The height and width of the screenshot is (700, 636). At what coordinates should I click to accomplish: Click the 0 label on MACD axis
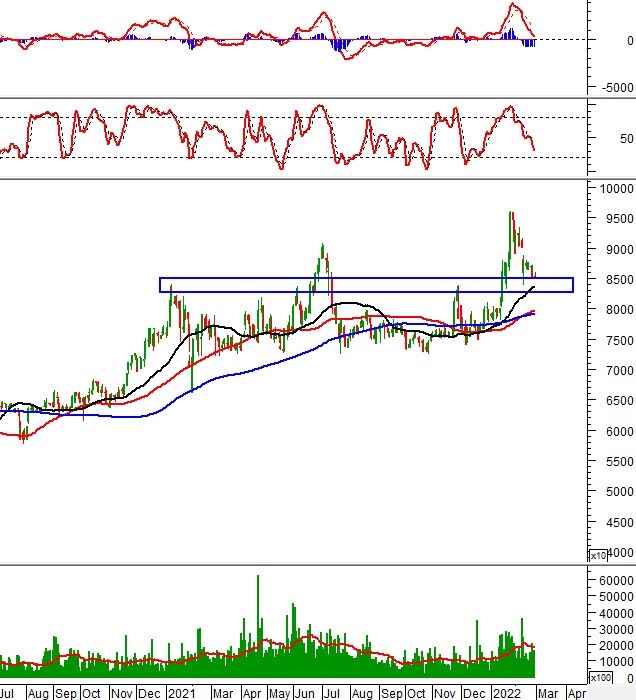tap(630, 41)
